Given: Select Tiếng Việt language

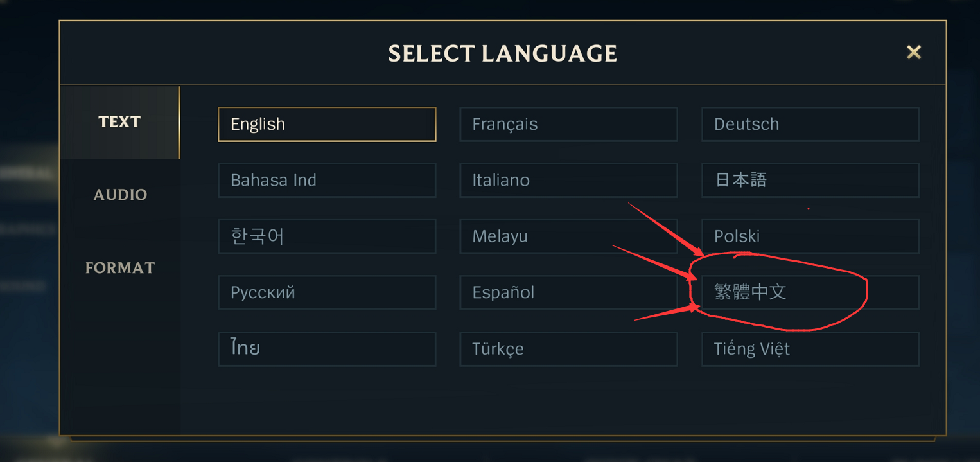Looking at the screenshot, I should point(810,349).
